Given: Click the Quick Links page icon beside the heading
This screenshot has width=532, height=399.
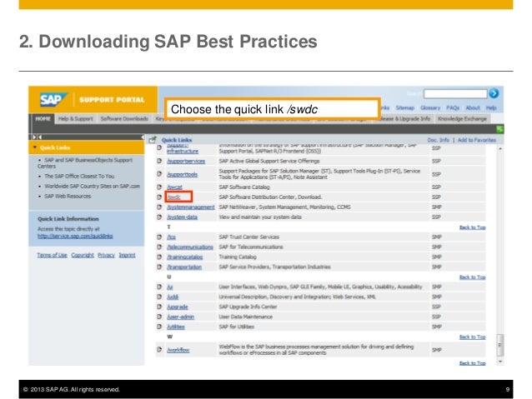Looking at the screenshot, I should click(x=153, y=140).
